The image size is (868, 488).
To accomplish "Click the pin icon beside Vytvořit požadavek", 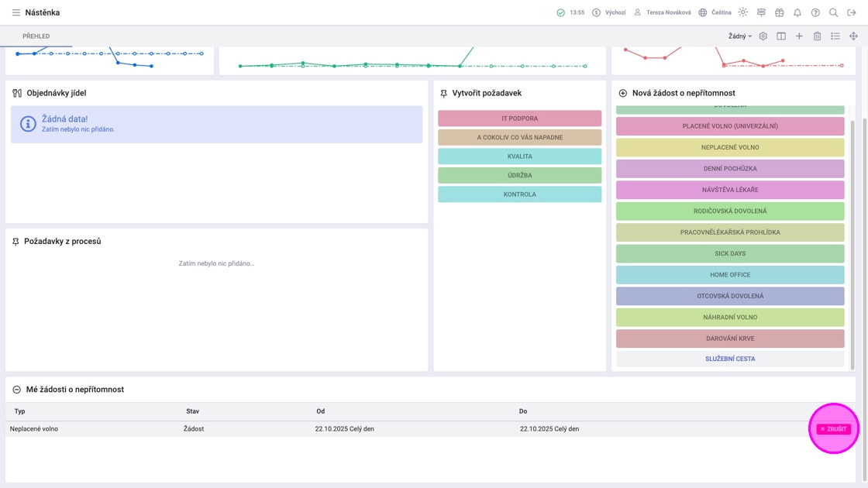I will click(443, 94).
